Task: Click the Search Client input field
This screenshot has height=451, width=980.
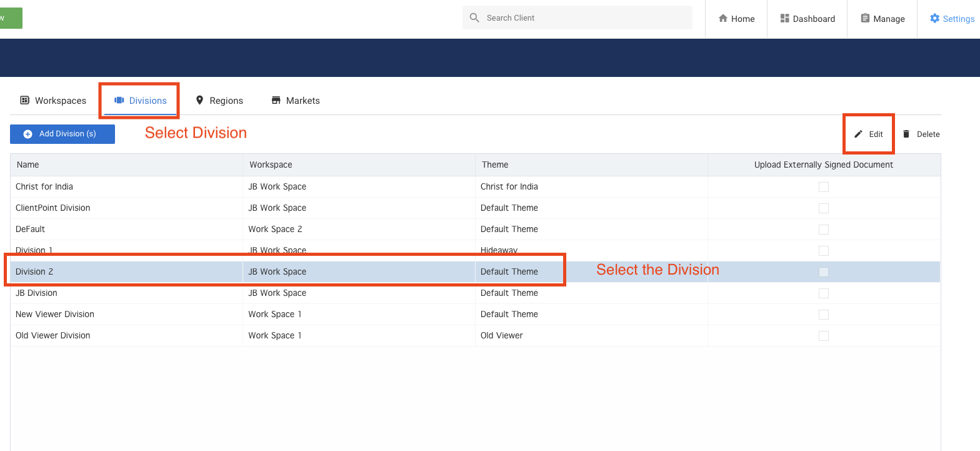Action: 577,18
